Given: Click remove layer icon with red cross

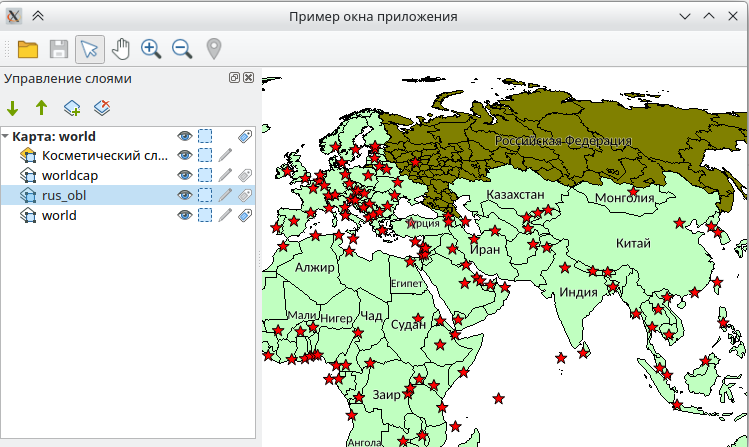Looking at the screenshot, I should pos(101,108).
